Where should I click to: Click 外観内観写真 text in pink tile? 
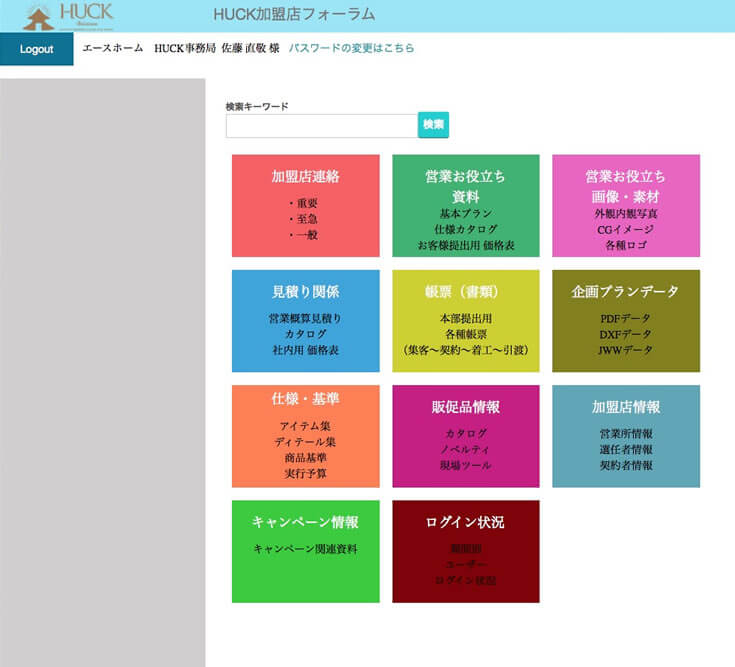626,214
